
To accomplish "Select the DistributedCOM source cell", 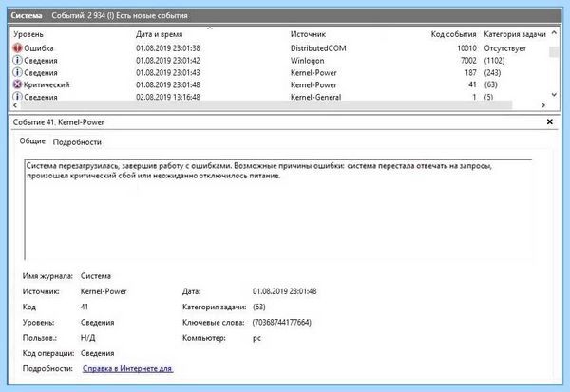I will [x=318, y=48].
